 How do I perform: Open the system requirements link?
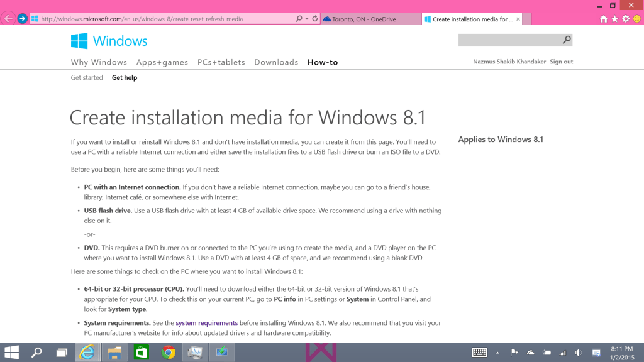pos(206,323)
